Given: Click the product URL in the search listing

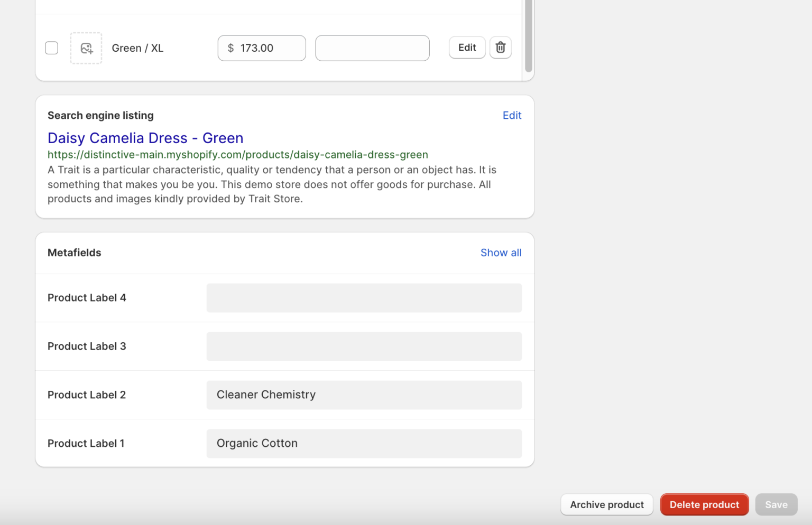Looking at the screenshot, I should click(x=237, y=154).
